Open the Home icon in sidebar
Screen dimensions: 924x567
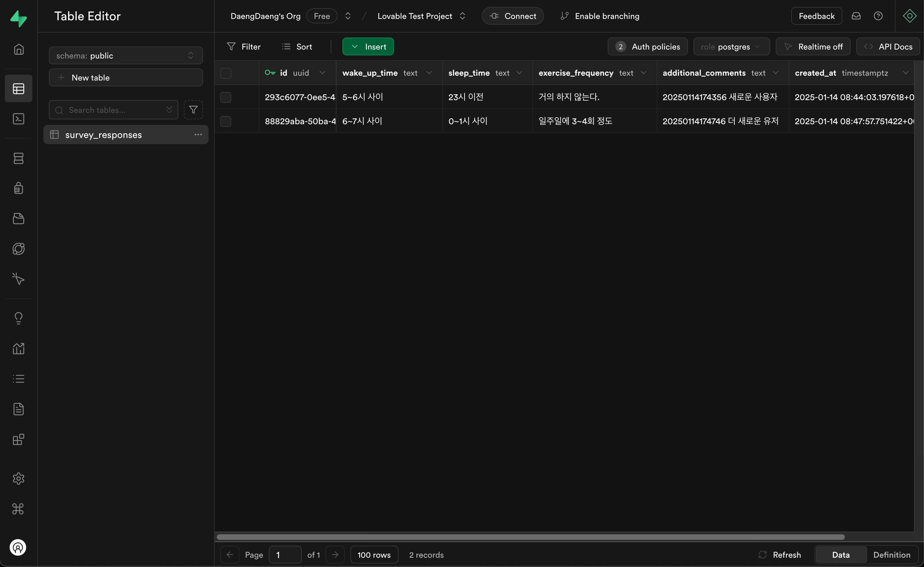point(18,50)
